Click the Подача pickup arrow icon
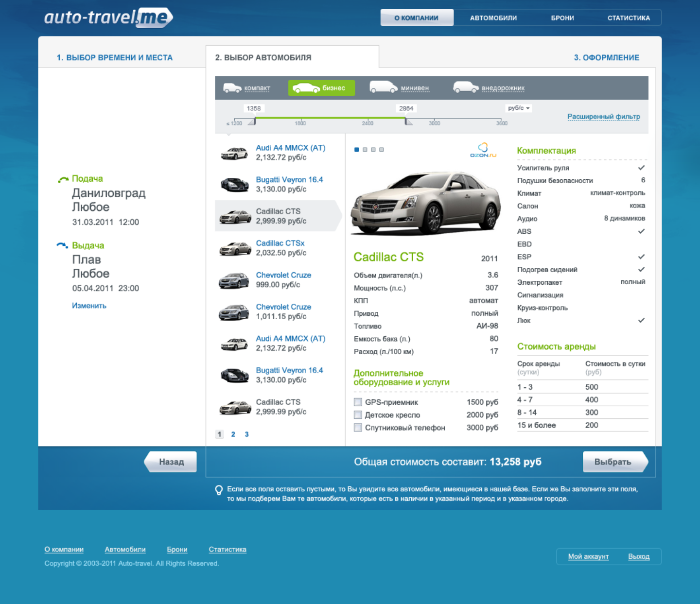 [62, 179]
